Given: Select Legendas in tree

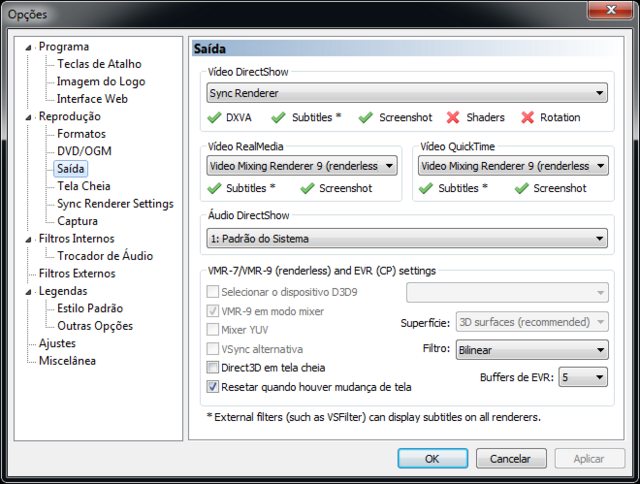Looking at the screenshot, I should tap(63, 291).
